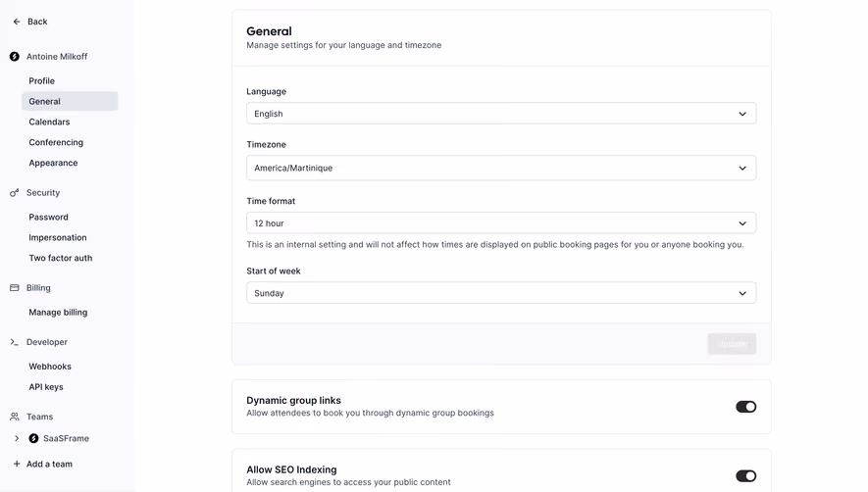868x492 pixels.
Task: Click the General page heading
Action: (269, 31)
